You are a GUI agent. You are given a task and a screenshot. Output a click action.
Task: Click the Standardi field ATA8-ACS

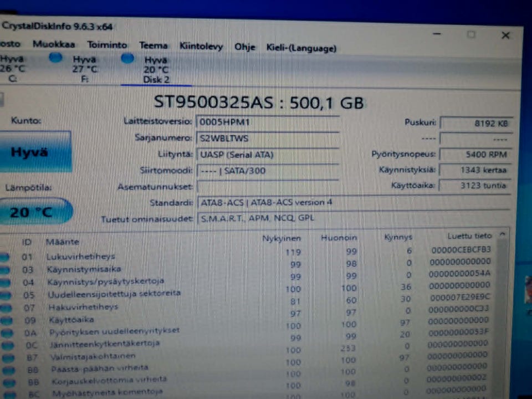click(354, 203)
